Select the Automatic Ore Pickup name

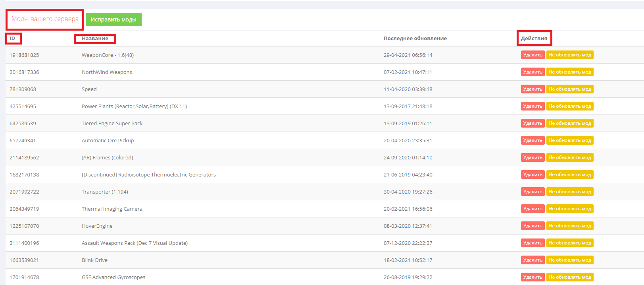tap(108, 141)
